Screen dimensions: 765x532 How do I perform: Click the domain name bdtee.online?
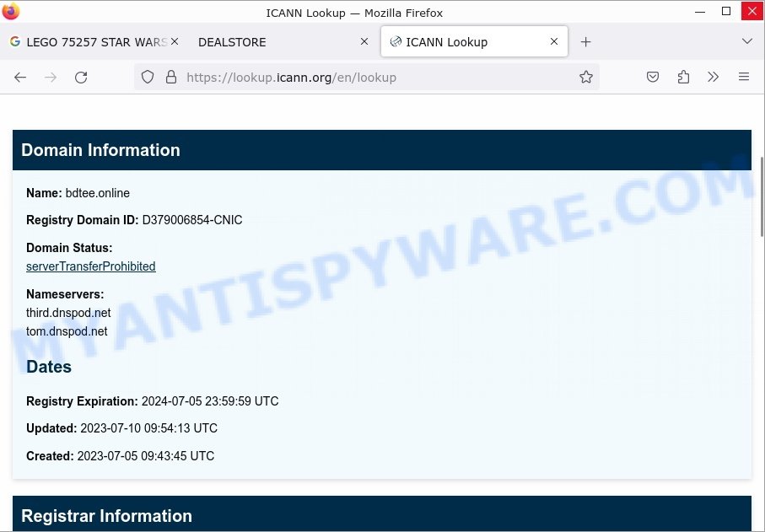[98, 193]
